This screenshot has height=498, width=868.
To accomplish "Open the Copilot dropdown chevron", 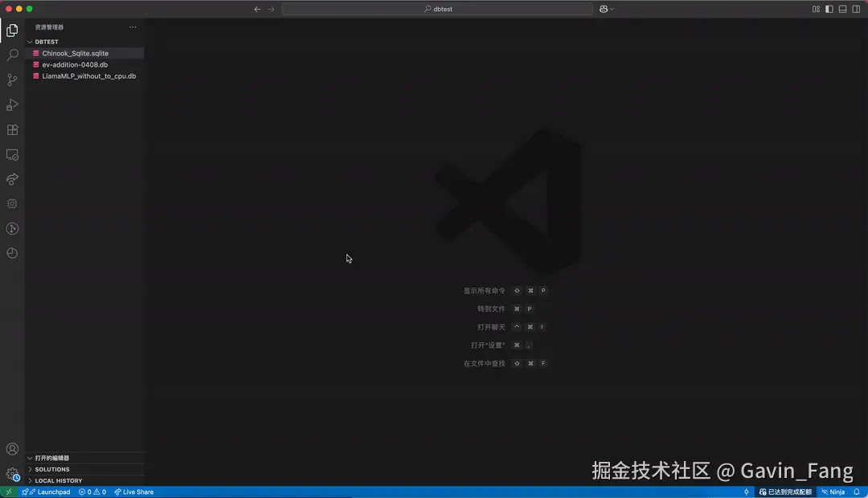I will tap(612, 9).
